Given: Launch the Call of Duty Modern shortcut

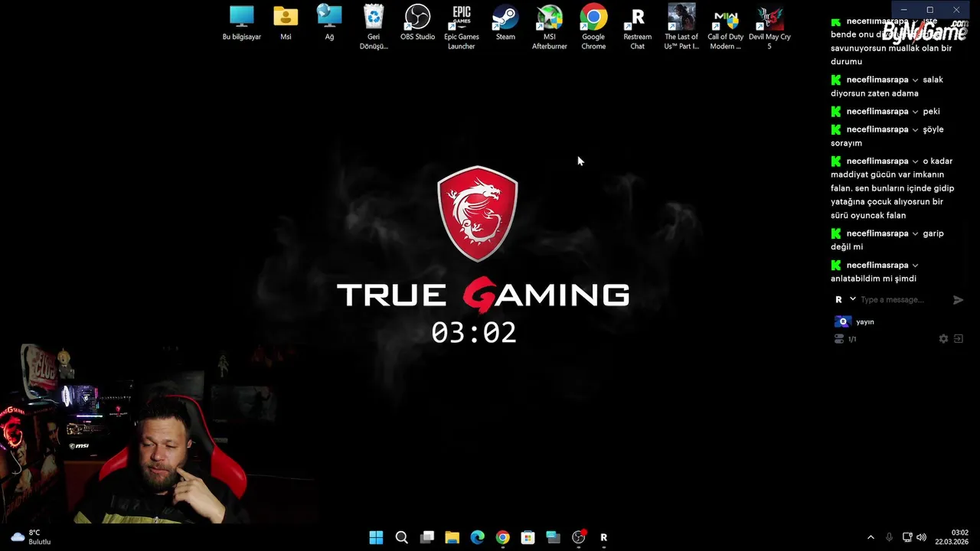Looking at the screenshot, I should pyautogui.click(x=726, y=27).
